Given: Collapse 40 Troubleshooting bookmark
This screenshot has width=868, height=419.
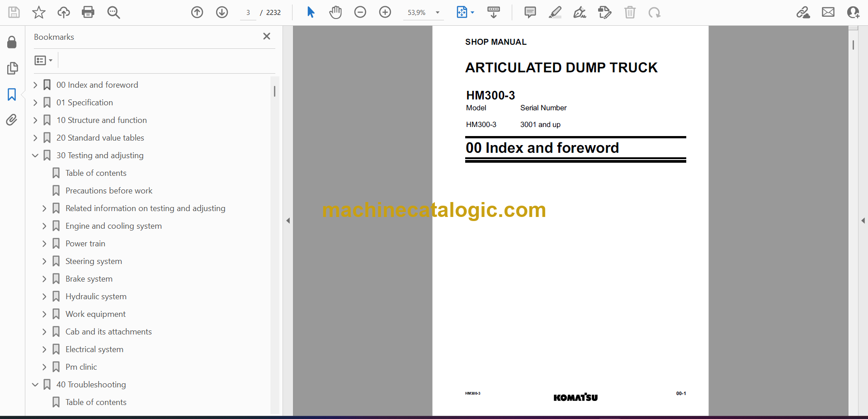Looking at the screenshot, I should point(35,385).
